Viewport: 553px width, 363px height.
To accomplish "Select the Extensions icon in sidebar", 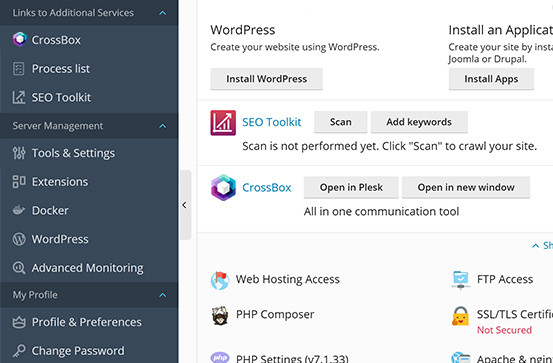I will [x=19, y=182].
